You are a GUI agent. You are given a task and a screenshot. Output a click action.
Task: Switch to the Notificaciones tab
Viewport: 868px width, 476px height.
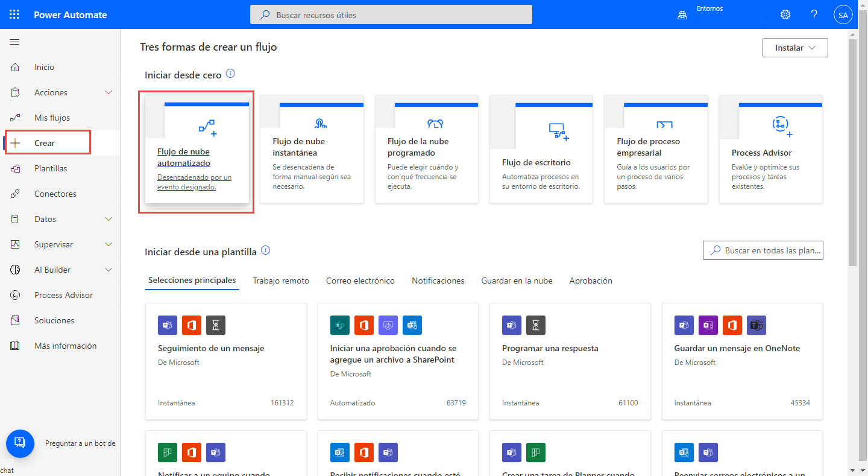[x=438, y=281]
